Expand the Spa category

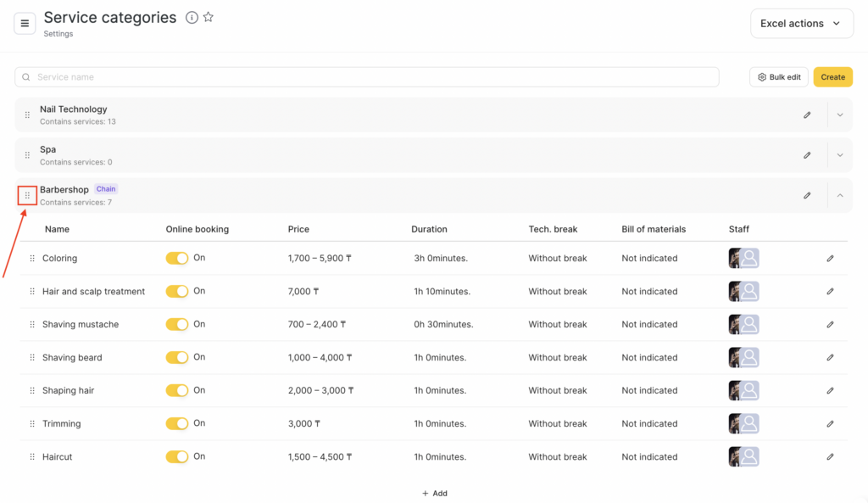click(840, 155)
